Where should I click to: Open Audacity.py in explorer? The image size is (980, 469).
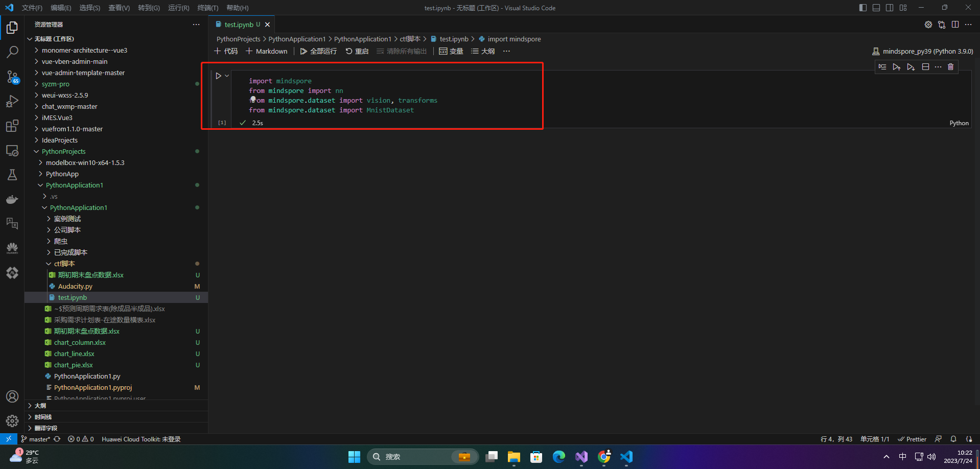pyautogui.click(x=116, y=286)
